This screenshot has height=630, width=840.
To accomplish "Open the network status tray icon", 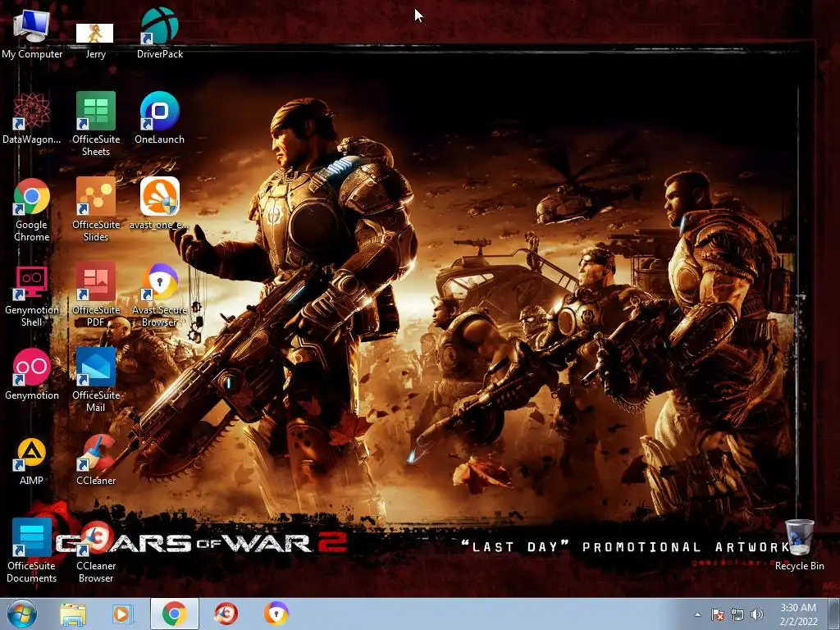I will pyautogui.click(x=737, y=614).
